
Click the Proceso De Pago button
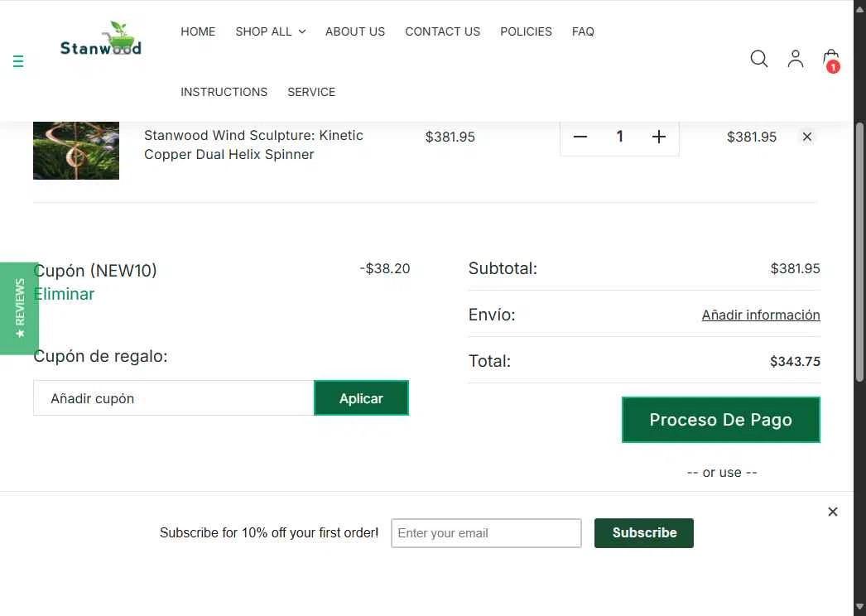[x=721, y=420]
